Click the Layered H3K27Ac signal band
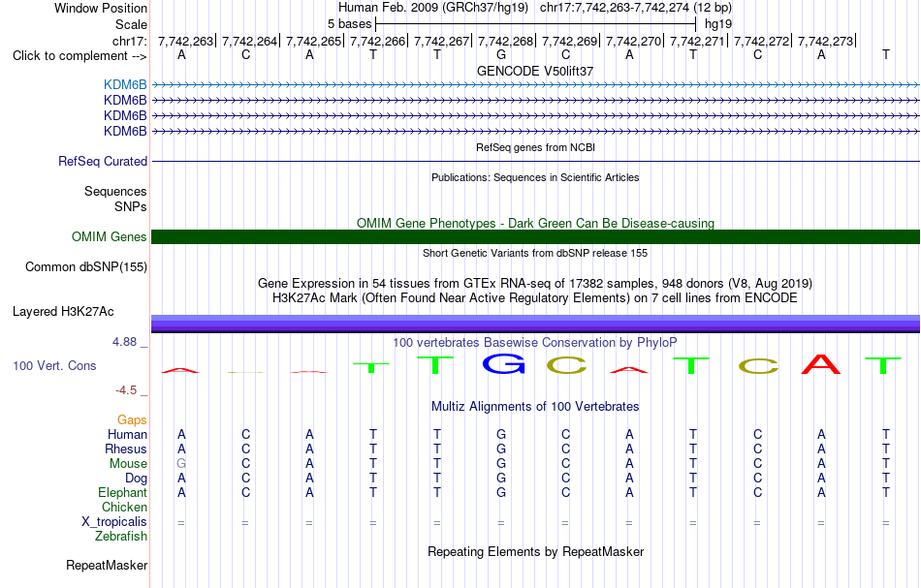 535,324
